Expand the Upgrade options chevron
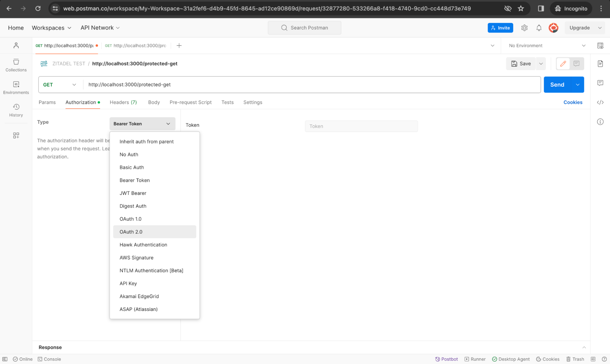The image size is (610, 364). click(600, 28)
